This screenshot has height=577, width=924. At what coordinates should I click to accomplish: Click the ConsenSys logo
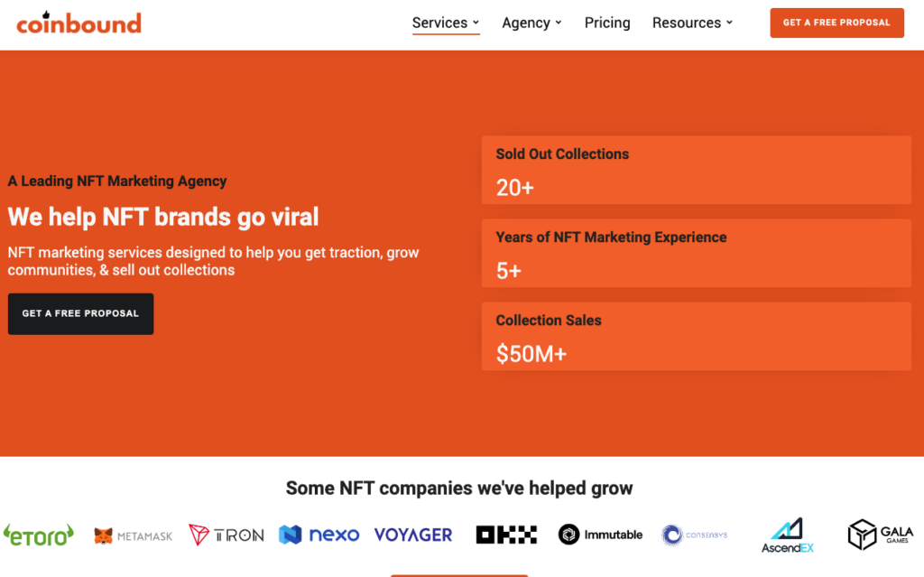click(694, 535)
